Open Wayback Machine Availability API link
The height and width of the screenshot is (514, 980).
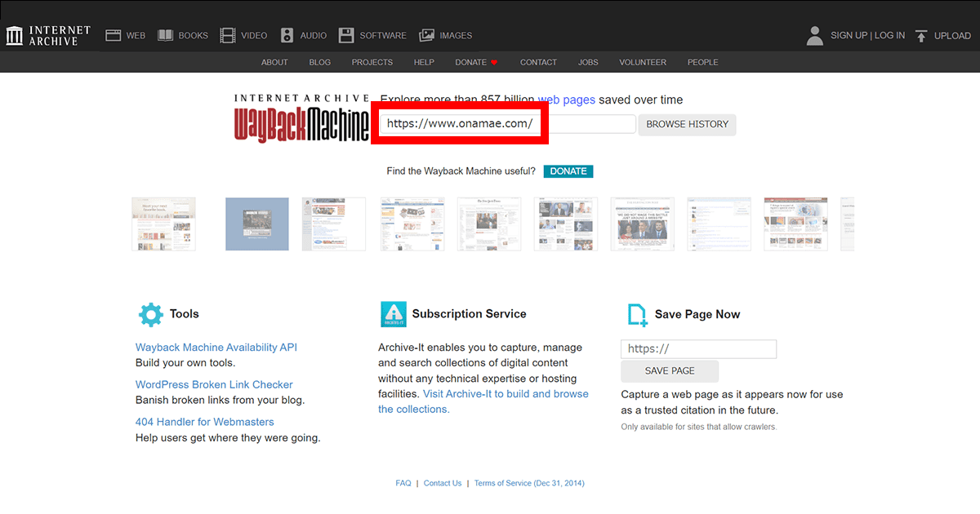click(x=216, y=348)
